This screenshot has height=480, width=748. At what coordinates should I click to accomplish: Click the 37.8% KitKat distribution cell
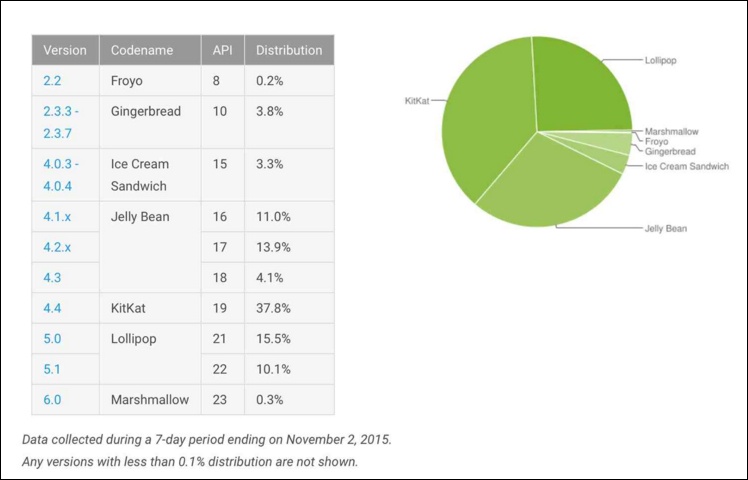coord(289,308)
